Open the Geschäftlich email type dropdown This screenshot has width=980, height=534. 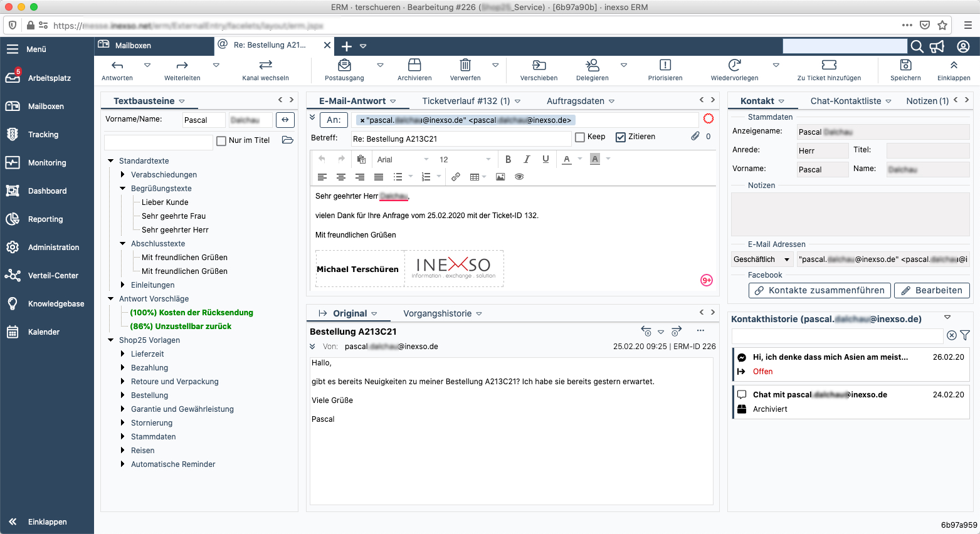coord(762,259)
